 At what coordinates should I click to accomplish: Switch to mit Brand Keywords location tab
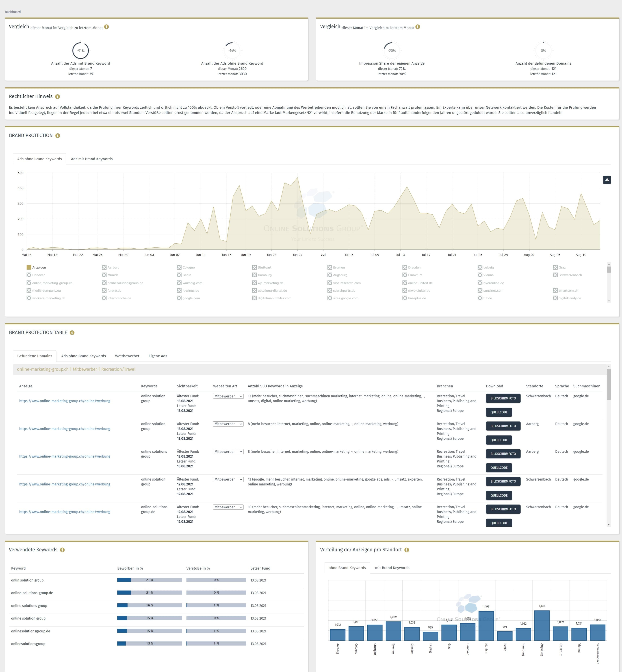[x=392, y=568]
